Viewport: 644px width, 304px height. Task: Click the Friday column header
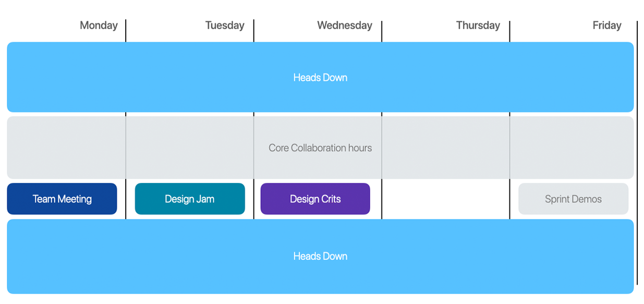tap(607, 26)
